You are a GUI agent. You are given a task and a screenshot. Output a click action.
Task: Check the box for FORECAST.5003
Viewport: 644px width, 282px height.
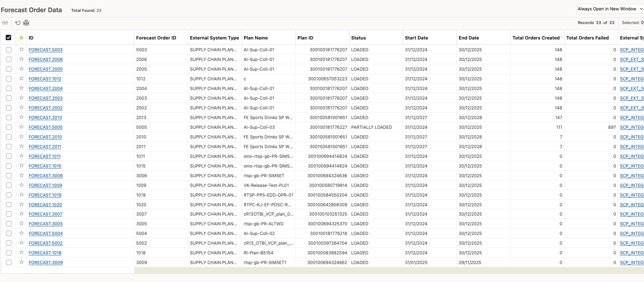click(9, 50)
